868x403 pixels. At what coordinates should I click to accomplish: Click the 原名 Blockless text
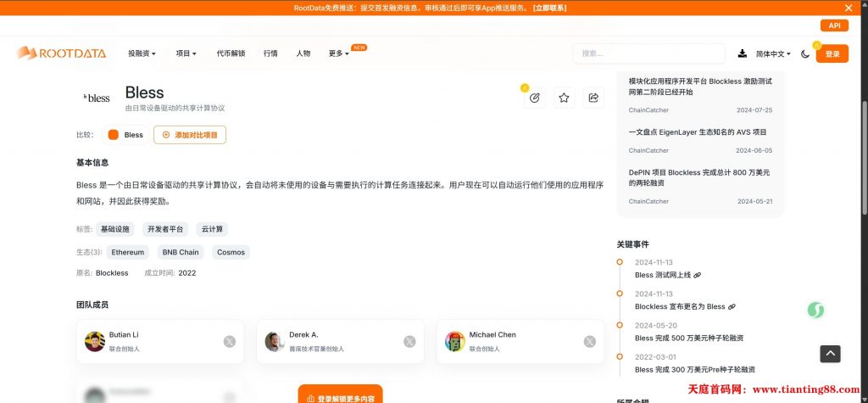(x=102, y=272)
